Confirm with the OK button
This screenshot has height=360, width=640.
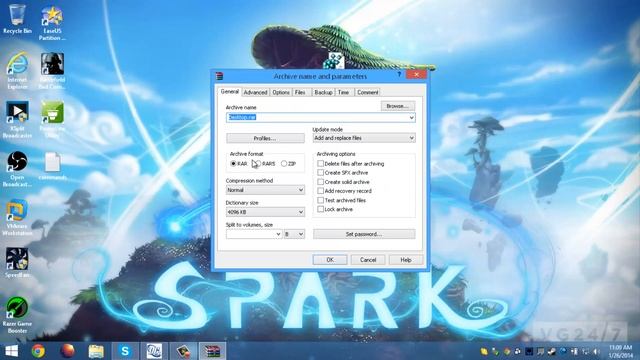(x=330, y=260)
